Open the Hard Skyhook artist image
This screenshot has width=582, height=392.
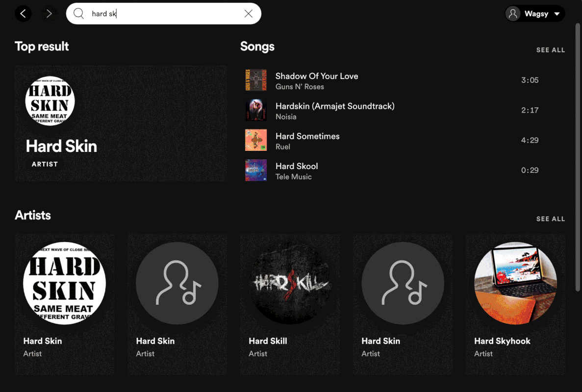coord(515,283)
